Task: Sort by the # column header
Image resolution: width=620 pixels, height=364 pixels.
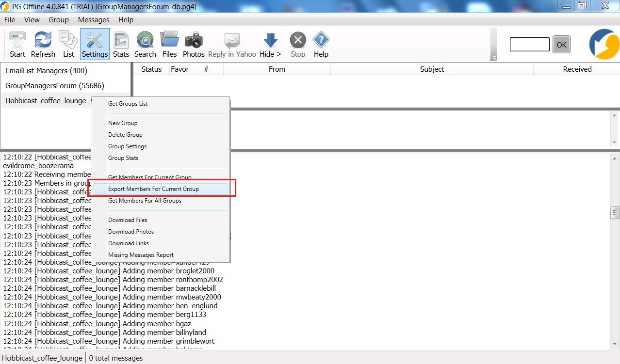Action: click(206, 69)
